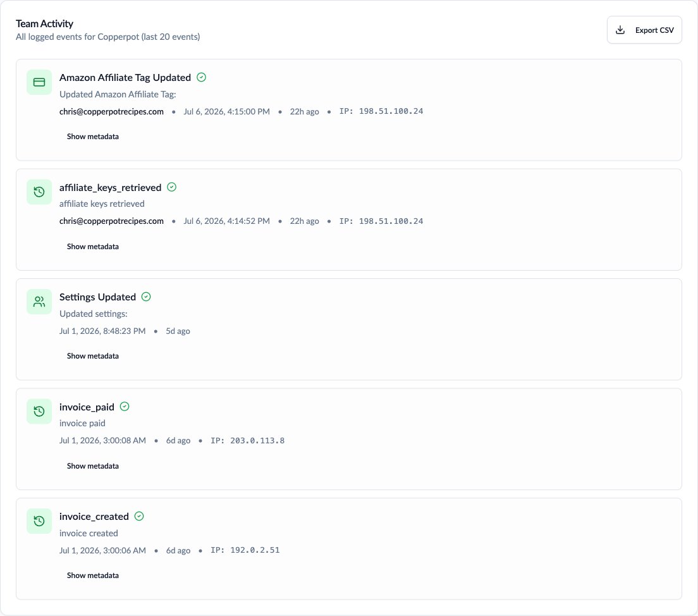Click the Settings Updated event title
The width and height of the screenshot is (698, 616).
tap(97, 297)
